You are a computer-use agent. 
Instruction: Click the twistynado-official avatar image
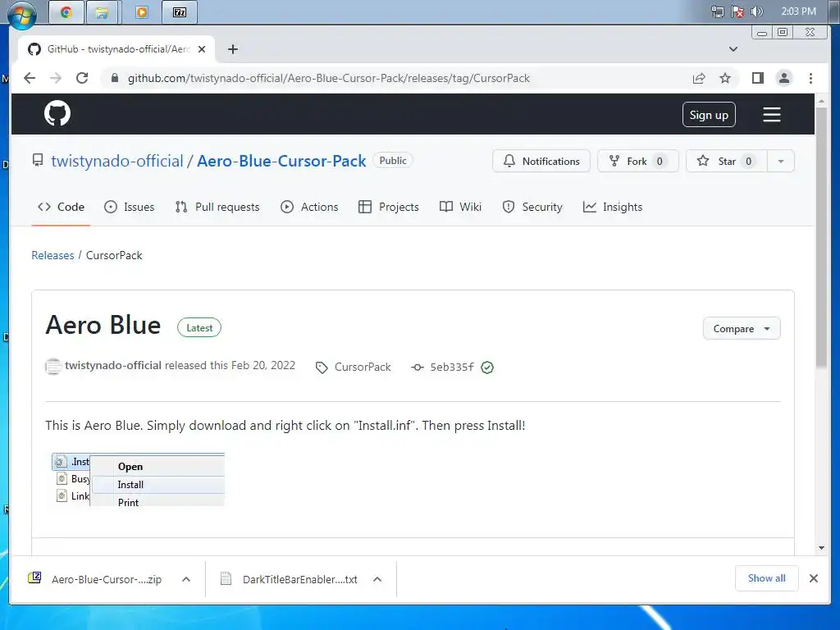[x=53, y=367]
